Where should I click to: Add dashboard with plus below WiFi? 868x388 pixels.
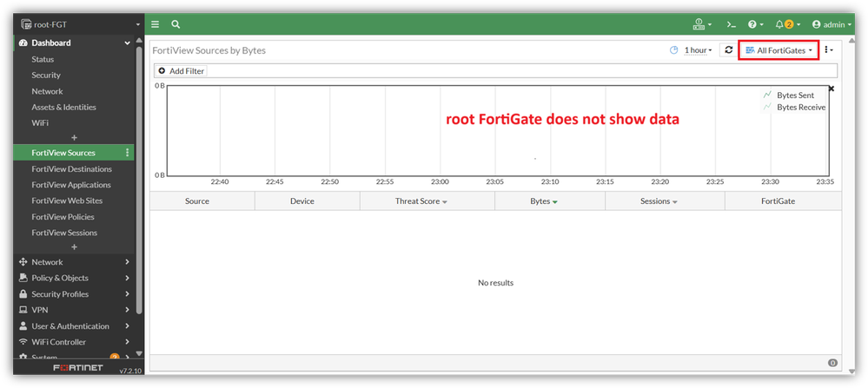pyautogui.click(x=74, y=138)
